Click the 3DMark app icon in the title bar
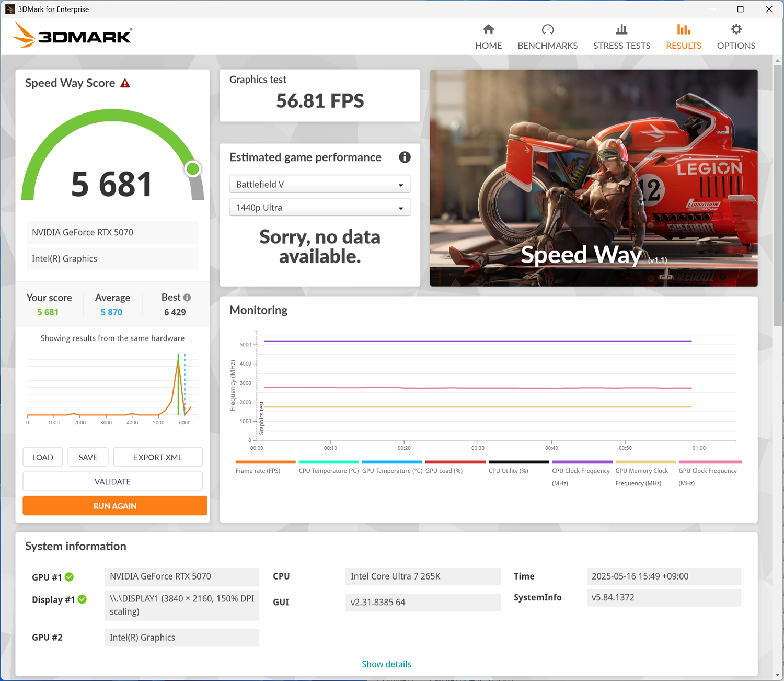Viewport: 784px width, 681px height. [9, 9]
